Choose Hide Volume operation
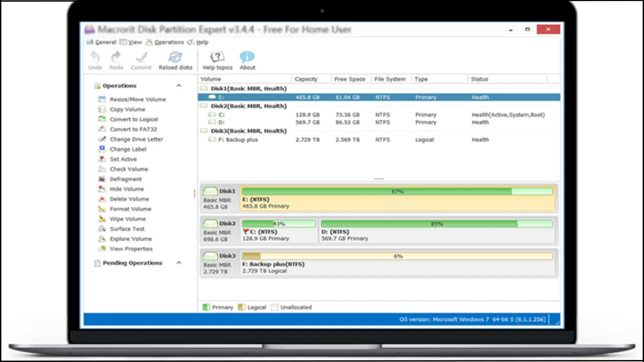The height and width of the screenshot is (362, 644). point(121,189)
